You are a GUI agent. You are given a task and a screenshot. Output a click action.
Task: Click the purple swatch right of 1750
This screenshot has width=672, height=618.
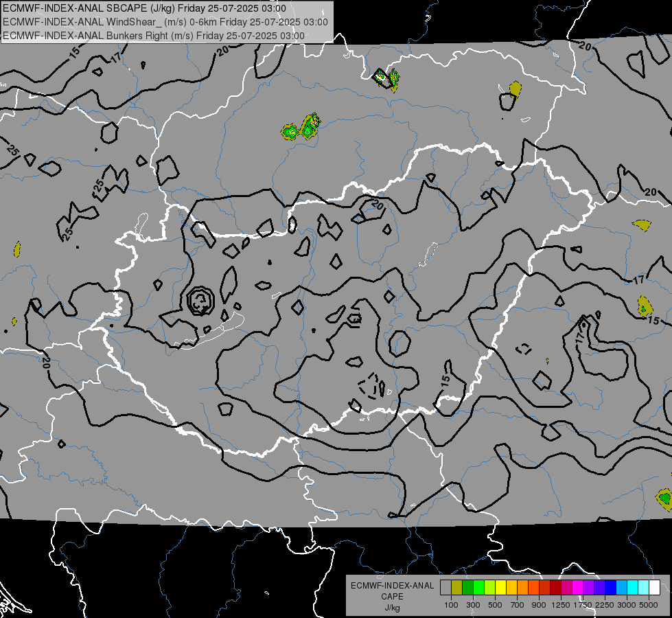tap(589, 588)
